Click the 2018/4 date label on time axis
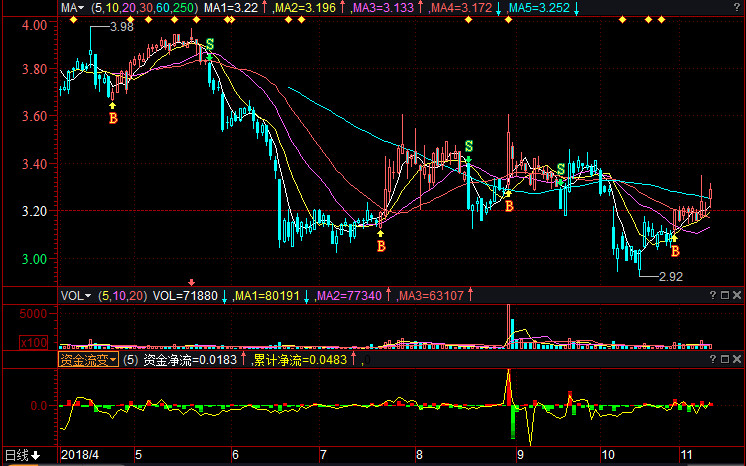This screenshot has height=466, width=746. pyautogui.click(x=80, y=455)
